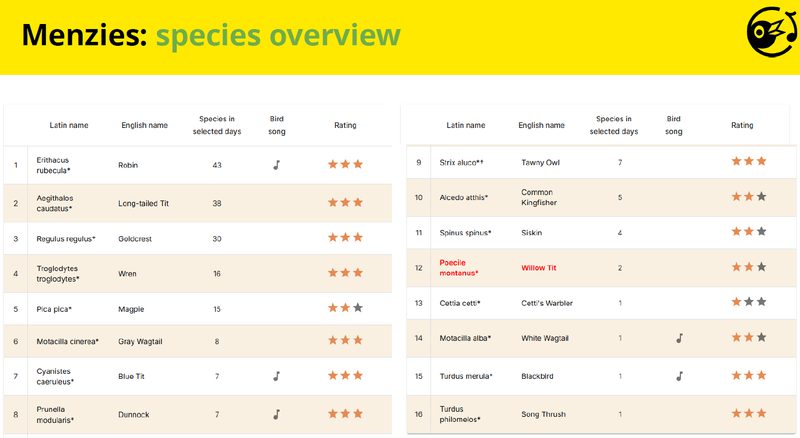Play the White Wagtail bird song icon
This screenshot has width=800, height=438.
(679, 338)
